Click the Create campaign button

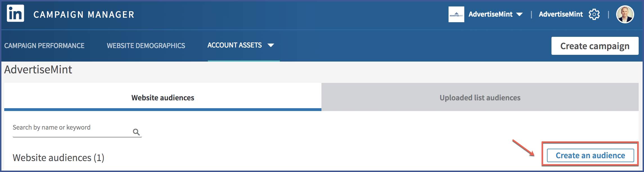click(x=595, y=46)
